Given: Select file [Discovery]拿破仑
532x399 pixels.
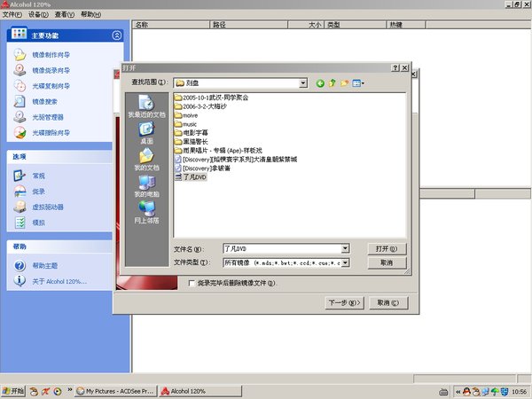Looking at the screenshot, I should [x=202, y=168].
